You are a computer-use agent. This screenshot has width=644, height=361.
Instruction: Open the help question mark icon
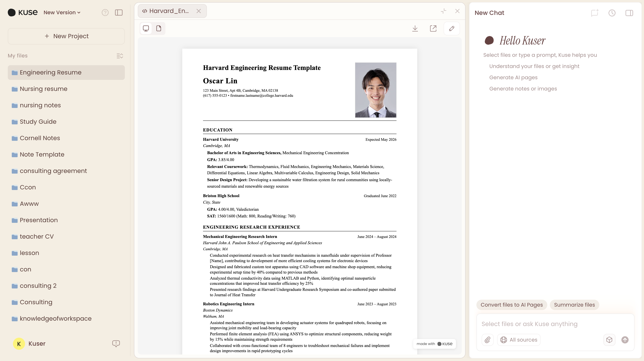105,13
